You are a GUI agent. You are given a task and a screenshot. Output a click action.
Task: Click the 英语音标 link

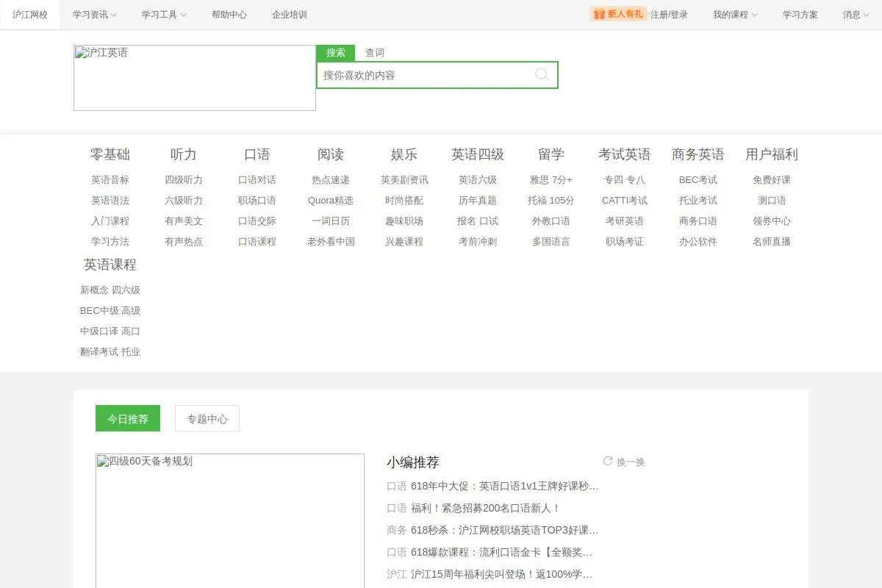(110, 180)
